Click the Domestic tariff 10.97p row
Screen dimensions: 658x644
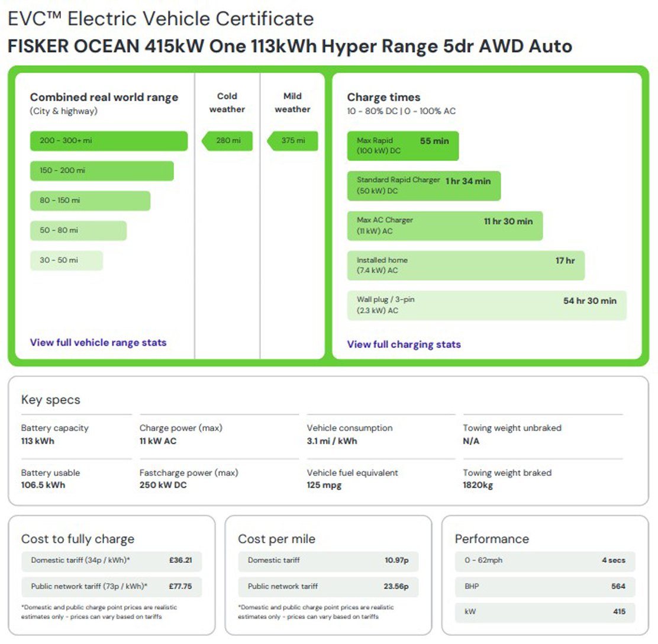(x=328, y=561)
